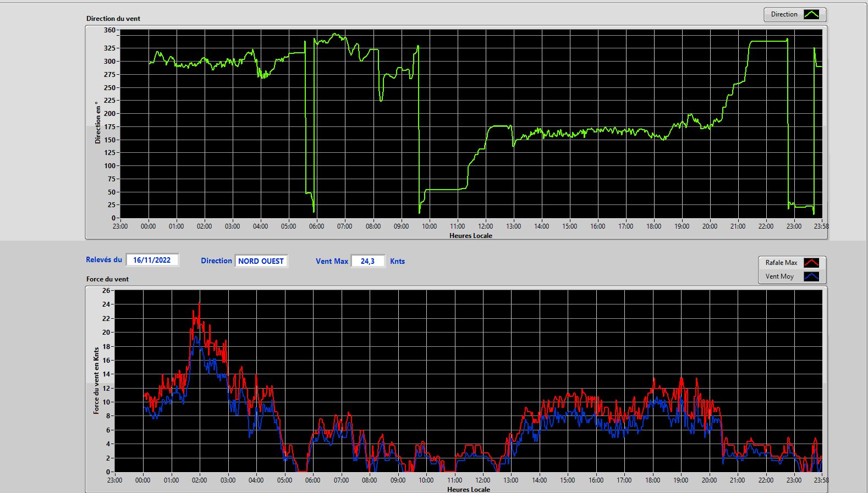Viewport: 868px width, 493px height.
Task: Select the date field showing 16/11/2022
Action: point(152,260)
